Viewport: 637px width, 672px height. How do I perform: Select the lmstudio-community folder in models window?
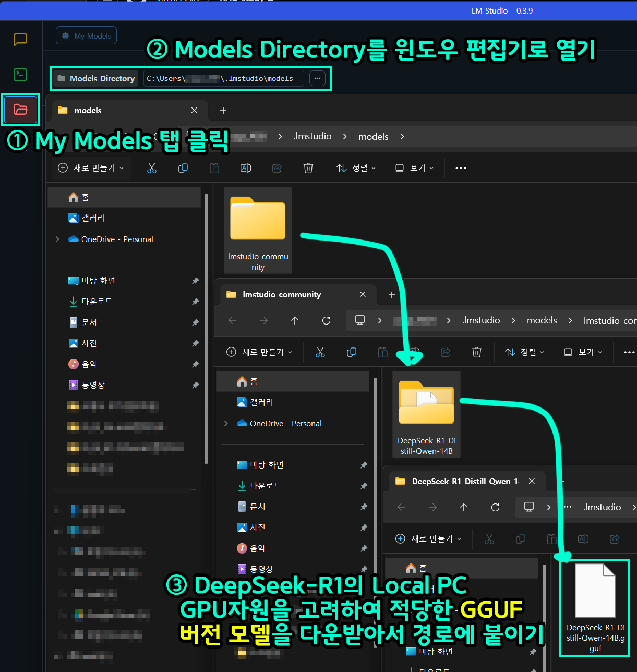[258, 230]
